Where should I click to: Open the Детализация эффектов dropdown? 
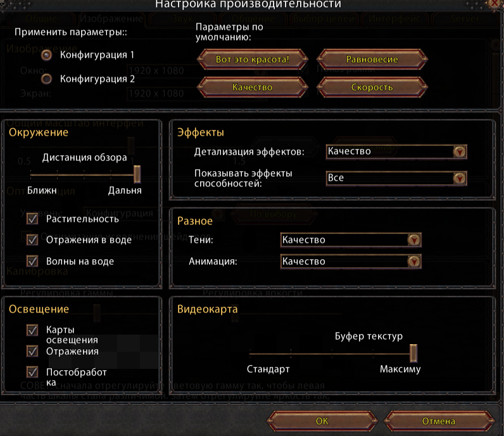point(396,151)
